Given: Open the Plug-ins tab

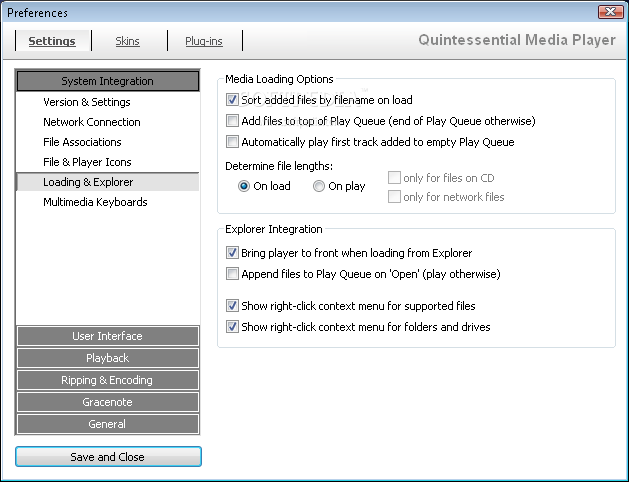Looking at the screenshot, I should click(204, 41).
